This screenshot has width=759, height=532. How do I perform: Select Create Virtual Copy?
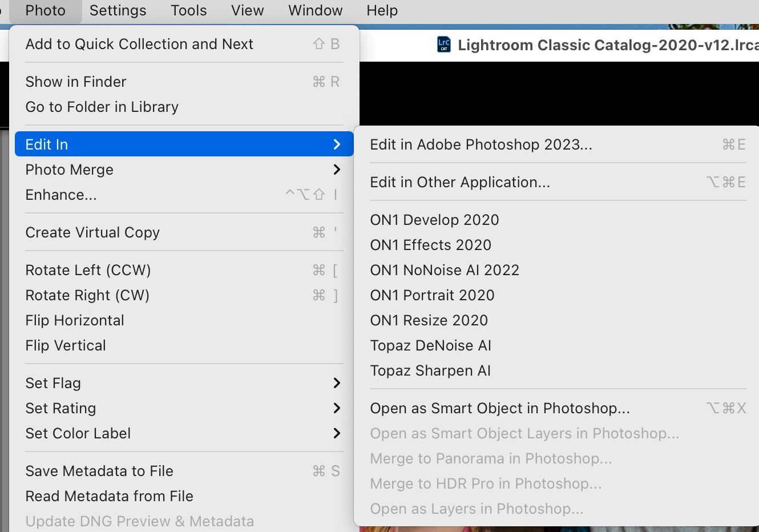click(x=184, y=232)
